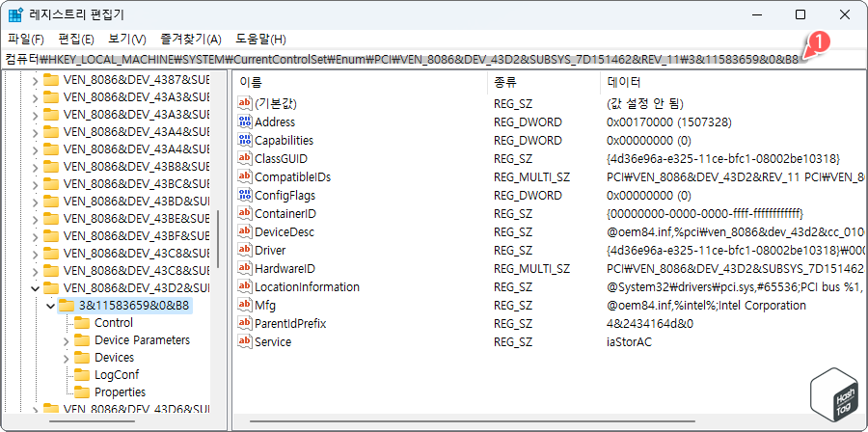The width and height of the screenshot is (868, 432).
Task: Click the ContainerID ffff-ffffffffffff data value
Action: click(x=704, y=213)
